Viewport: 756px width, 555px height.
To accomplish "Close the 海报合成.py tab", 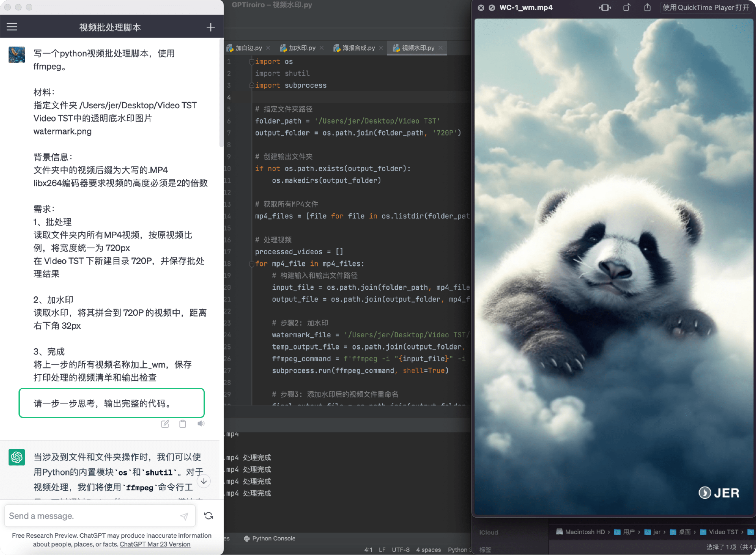I will click(381, 48).
